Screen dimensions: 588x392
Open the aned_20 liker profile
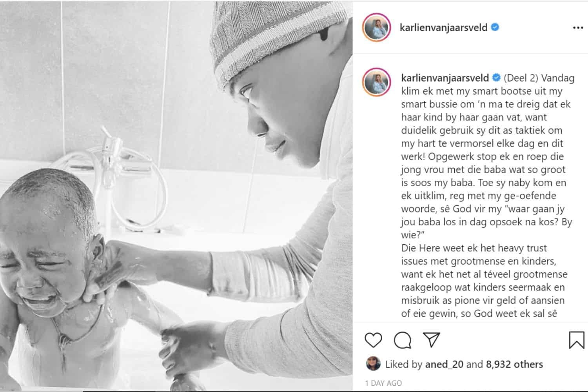(443, 365)
